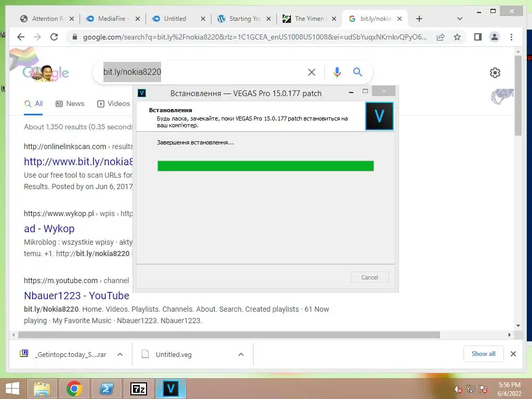The image size is (532, 399).
Task: Open 7-Zip from the taskbar
Action: pos(138,389)
